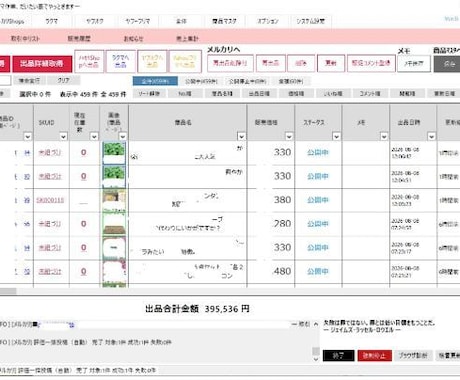Open the 販売価格 column filter dropdown
Viewport: 460px width, 380px height.
289,136
